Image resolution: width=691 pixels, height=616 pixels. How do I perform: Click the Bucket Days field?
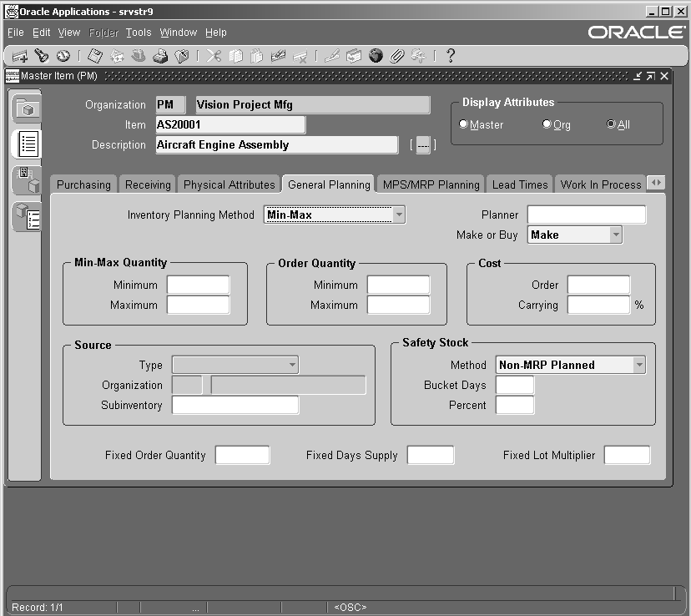click(515, 385)
